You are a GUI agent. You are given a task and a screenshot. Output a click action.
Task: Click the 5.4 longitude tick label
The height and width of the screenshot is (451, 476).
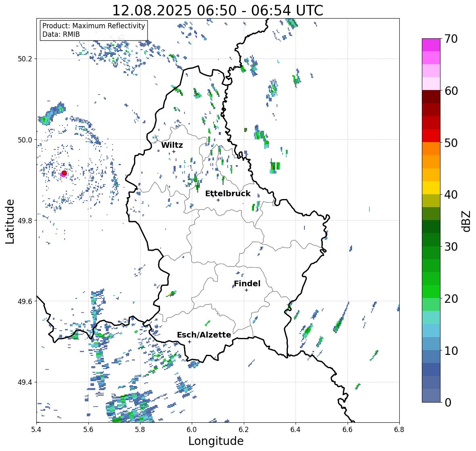(36, 430)
